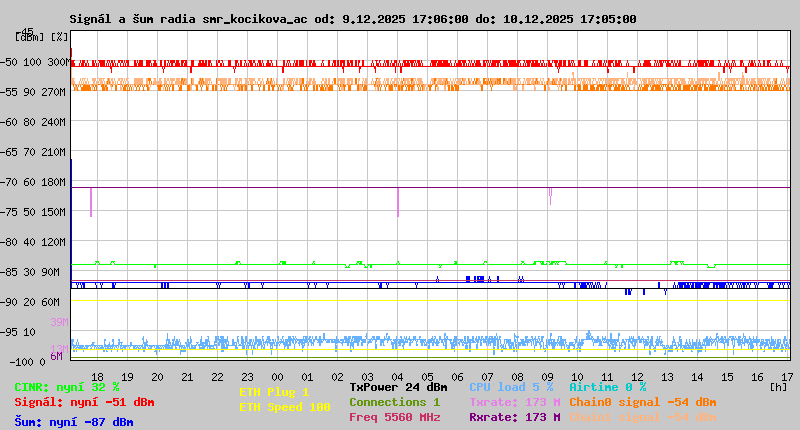Screen dimensions: 800x430
Task: Select the Freq 5560 MHz label
Action: (x=394, y=417)
